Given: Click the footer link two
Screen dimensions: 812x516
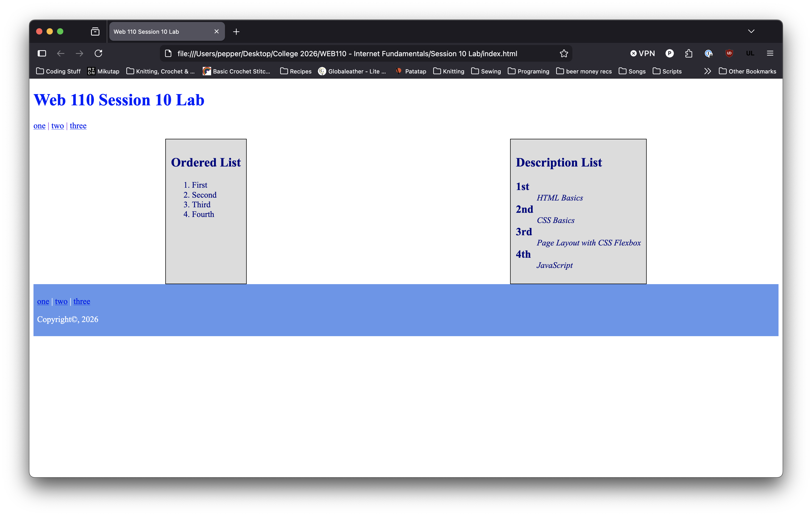Looking at the screenshot, I should pyautogui.click(x=61, y=301).
